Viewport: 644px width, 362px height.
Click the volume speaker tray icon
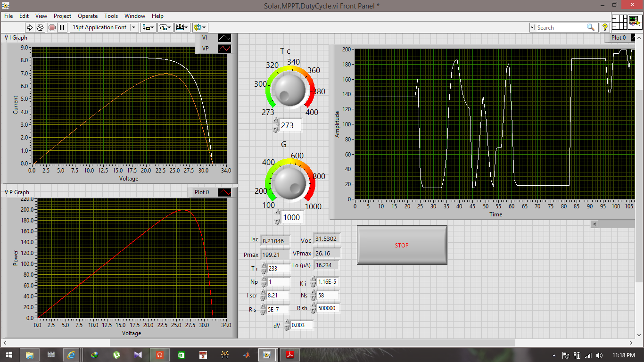point(599,355)
